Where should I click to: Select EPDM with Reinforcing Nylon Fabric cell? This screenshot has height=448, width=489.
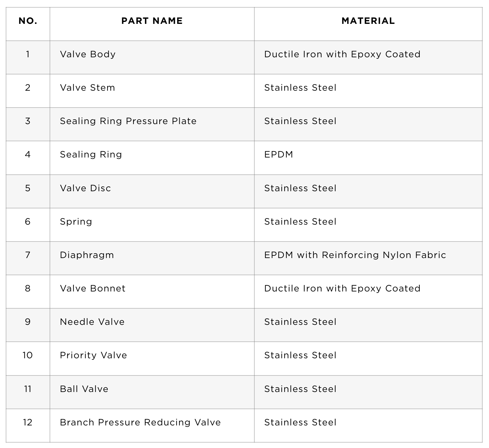pyautogui.click(x=368, y=258)
